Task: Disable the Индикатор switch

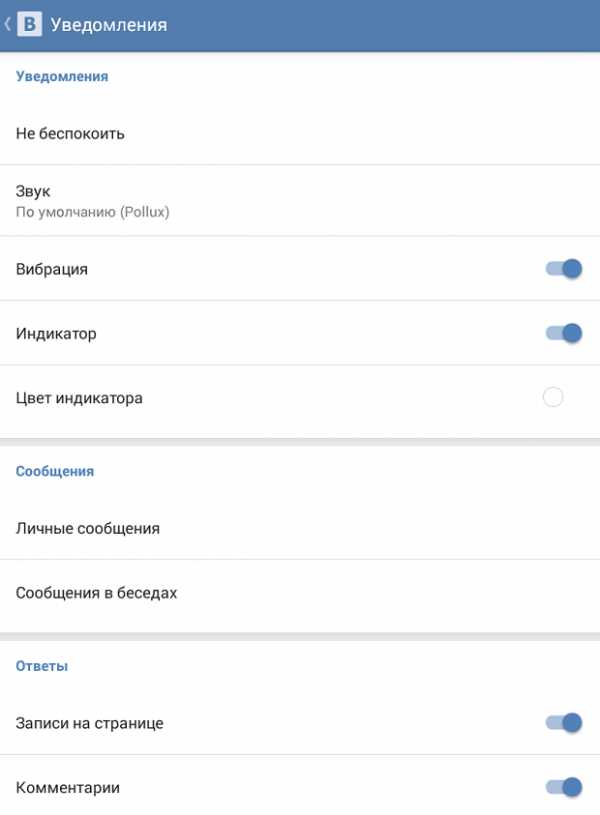Action: tap(564, 333)
